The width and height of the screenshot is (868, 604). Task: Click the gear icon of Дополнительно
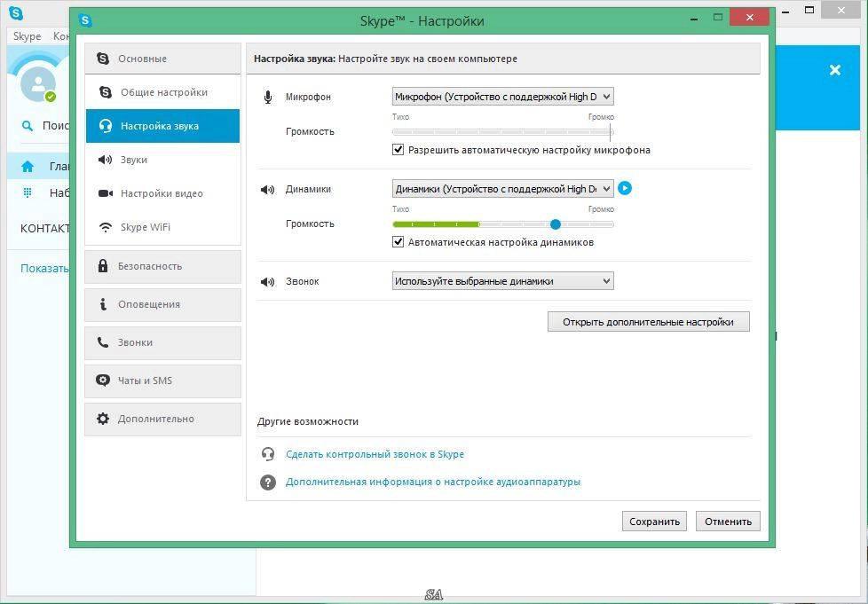click(x=103, y=418)
